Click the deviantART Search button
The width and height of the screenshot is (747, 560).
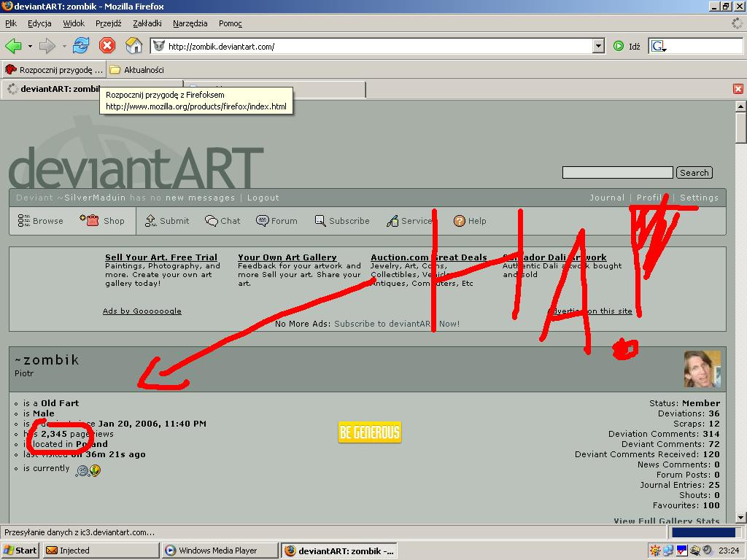[694, 173]
